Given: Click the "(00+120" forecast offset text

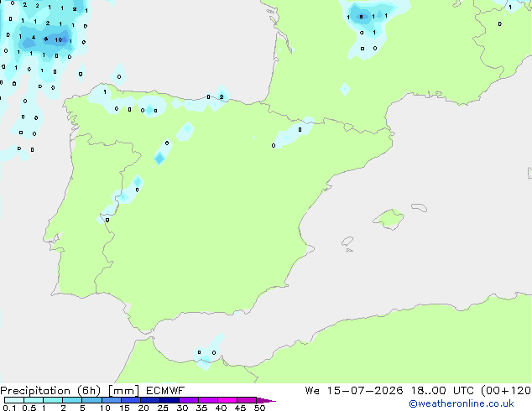Looking at the screenshot, I should click(506, 391).
